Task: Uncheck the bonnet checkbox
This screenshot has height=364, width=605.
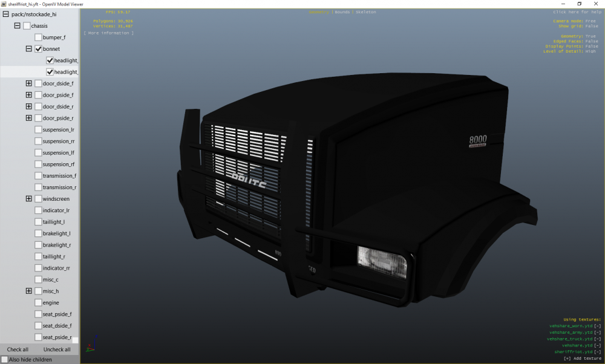Action: [38, 49]
